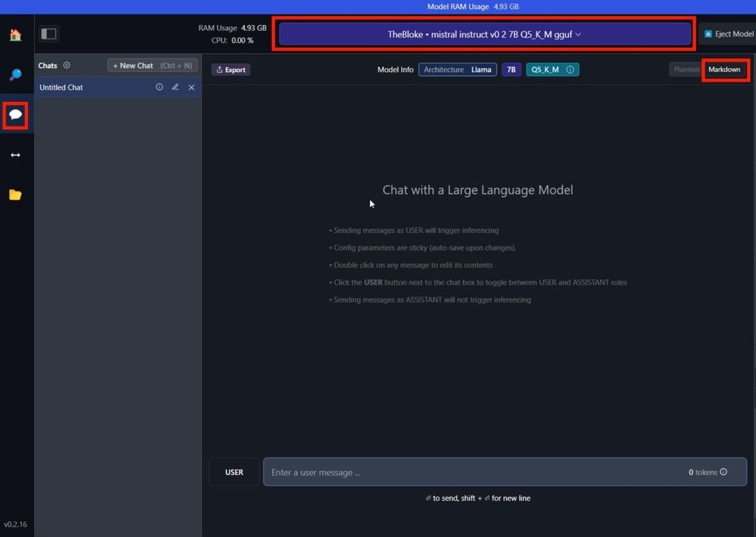Image resolution: width=756 pixels, height=537 pixels.
Task: Open the Search magnifier icon in sidebar
Action: tap(15, 74)
